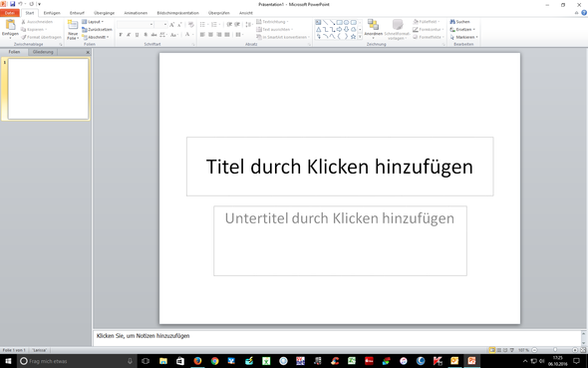Switch to the Entwurf ribbon tab
588x368 pixels.
(x=77, y=13)
